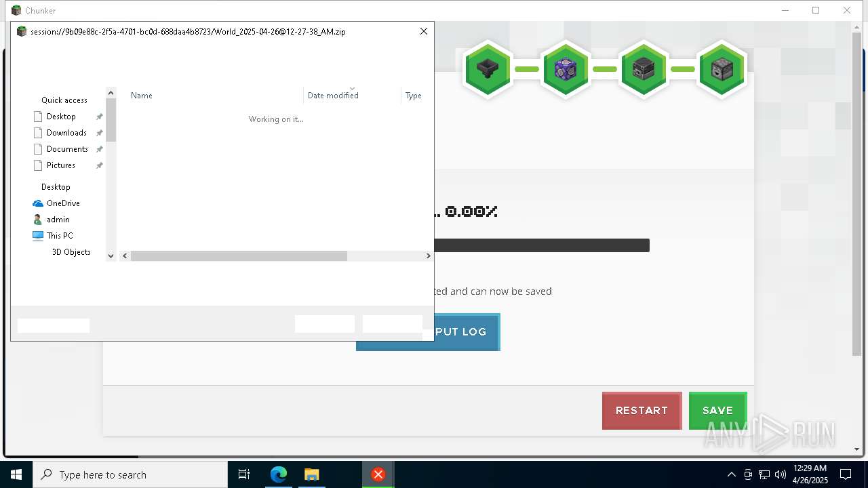Close the save file dialog
Screen dimensions: 868x488
[x=424, y=31]
